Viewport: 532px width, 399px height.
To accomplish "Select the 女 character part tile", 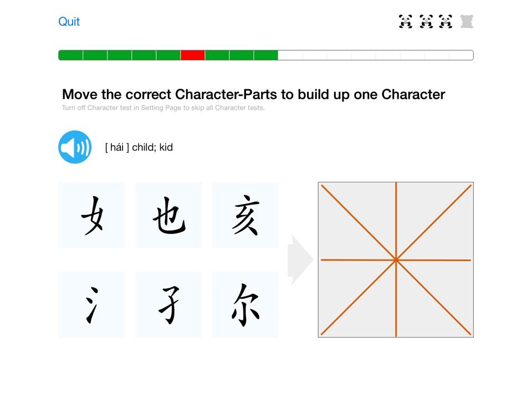I will coord(91,215).
